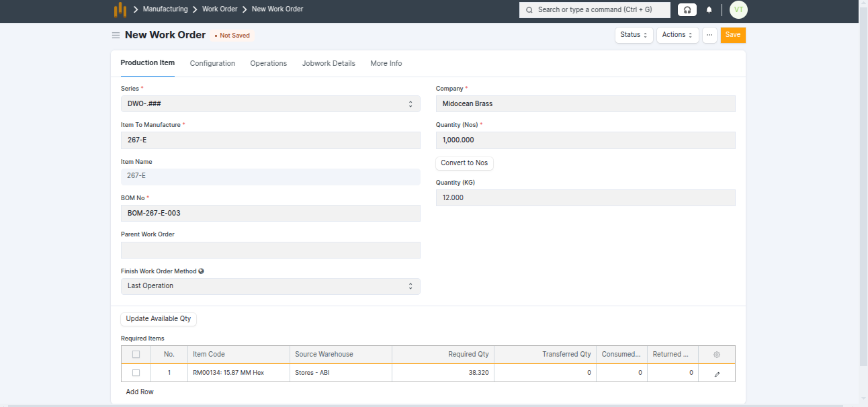Check the select-all checkbox in table header
The height and width of the screenshot is (407, 868).
(136, 355)
